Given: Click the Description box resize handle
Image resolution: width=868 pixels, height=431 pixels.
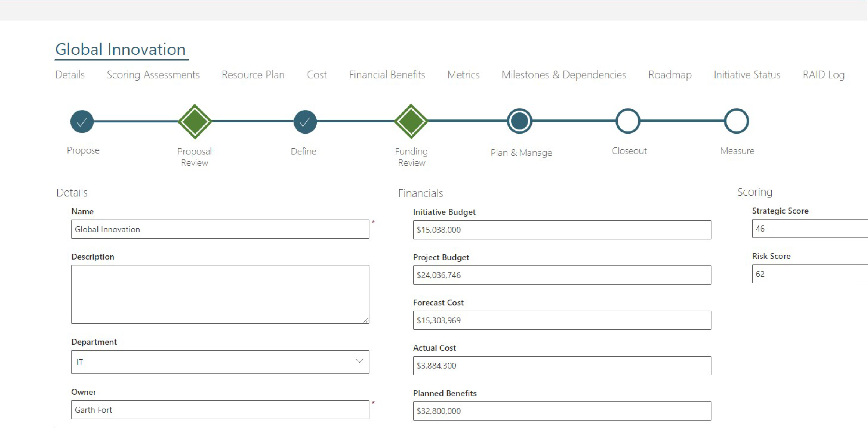Looking at the screenshot, I should (x=366, y=320).
